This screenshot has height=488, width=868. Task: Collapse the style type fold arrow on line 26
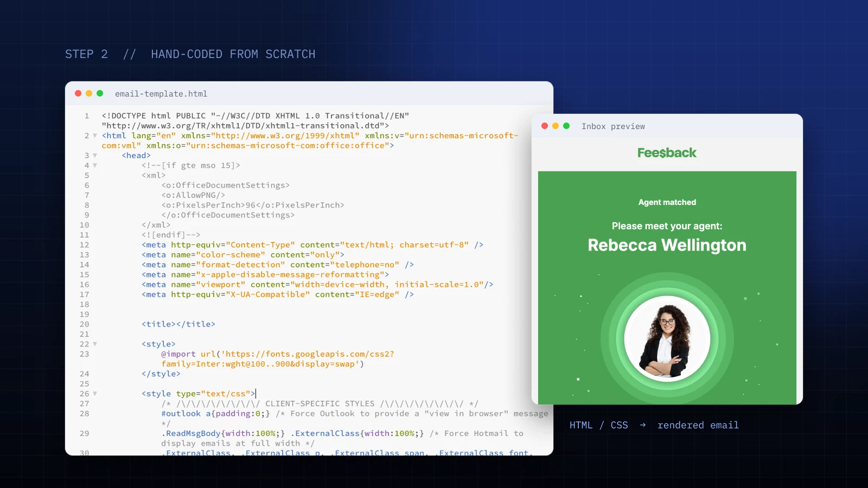point(95,394)
